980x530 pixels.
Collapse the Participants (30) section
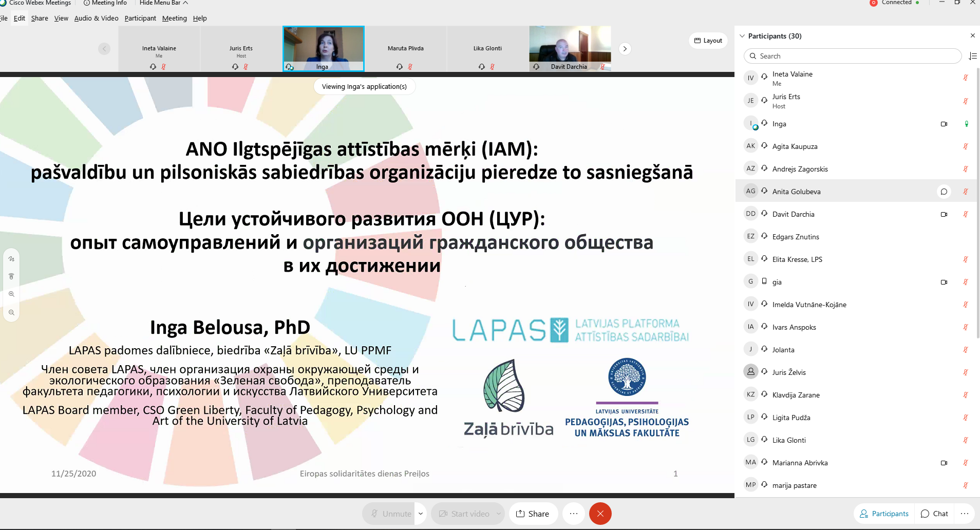(x=742, y=36)
